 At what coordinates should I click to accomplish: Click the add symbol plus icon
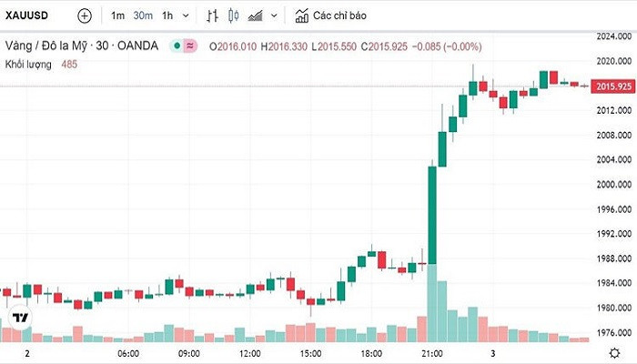[x=85, y=16]
